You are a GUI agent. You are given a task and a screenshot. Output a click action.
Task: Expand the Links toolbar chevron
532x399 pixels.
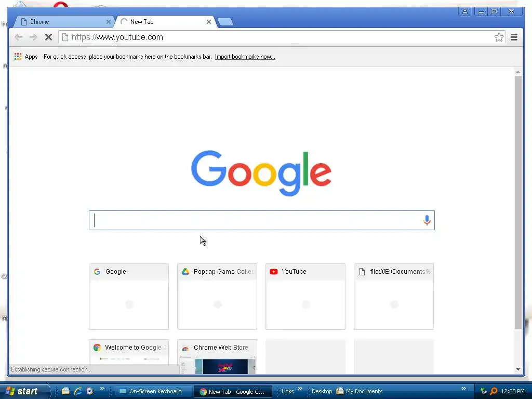coord(300,389)
